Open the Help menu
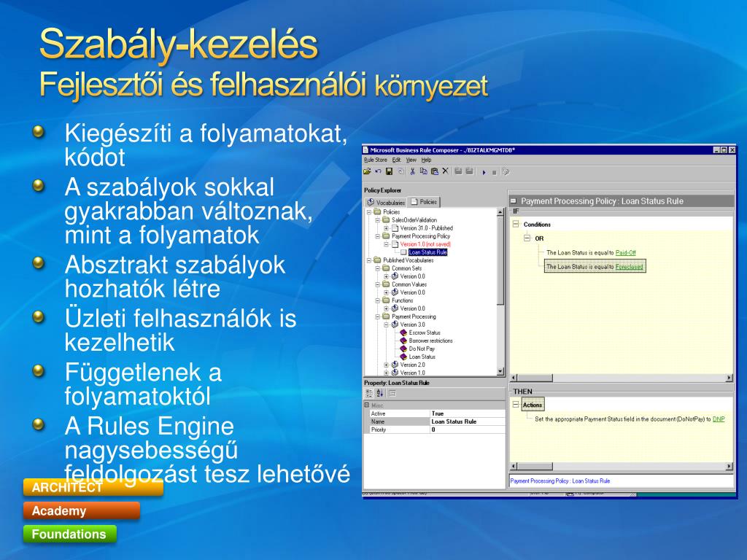 tap(426, 160)
